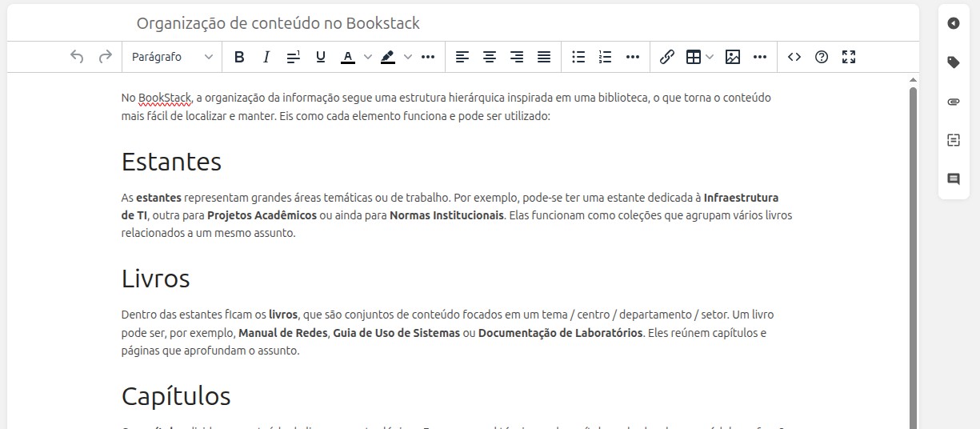Image resolution: width=980 pixels, height=429 pixels.
Task: Open the Parágrafo format dropdown
Action: [172, 57]
